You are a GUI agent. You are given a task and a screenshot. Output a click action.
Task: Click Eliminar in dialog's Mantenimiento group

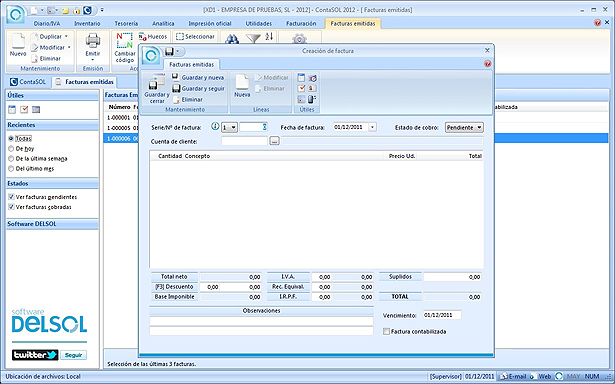188,99
